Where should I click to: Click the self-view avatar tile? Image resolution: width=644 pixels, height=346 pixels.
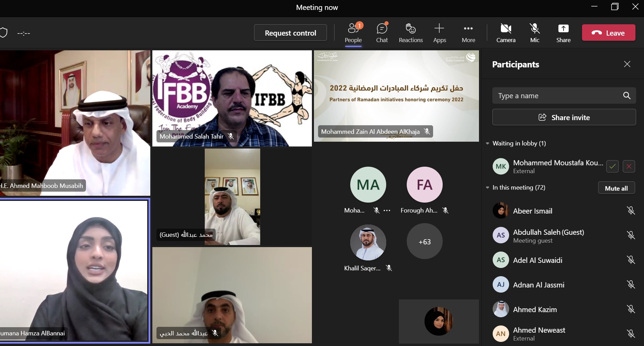(439, 321)
